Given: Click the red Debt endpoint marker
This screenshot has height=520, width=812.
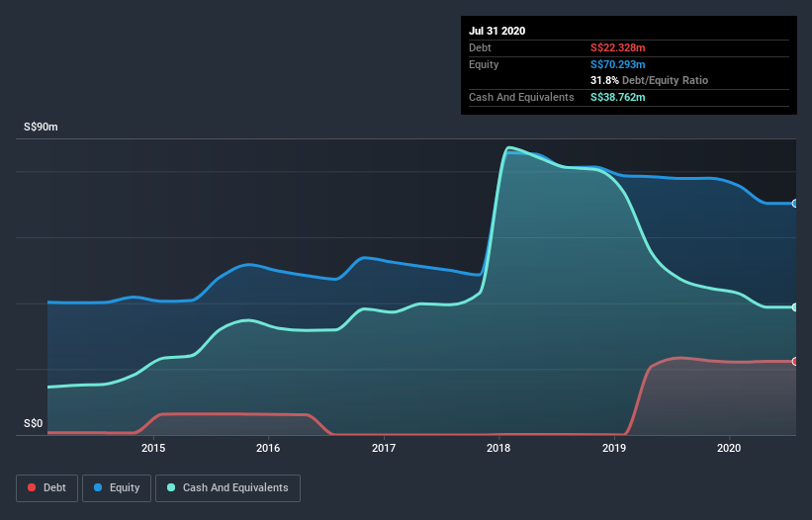Looking at the screenshot, I should point(795,361).
